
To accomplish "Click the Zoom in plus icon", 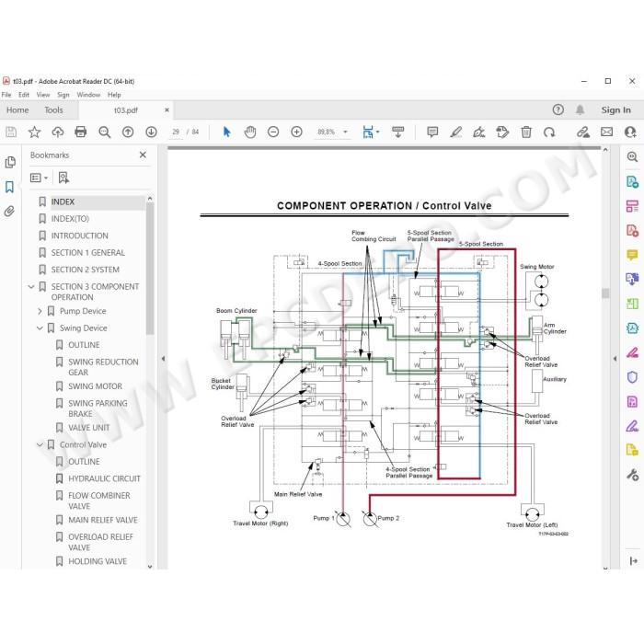I will tap(296, 132).
